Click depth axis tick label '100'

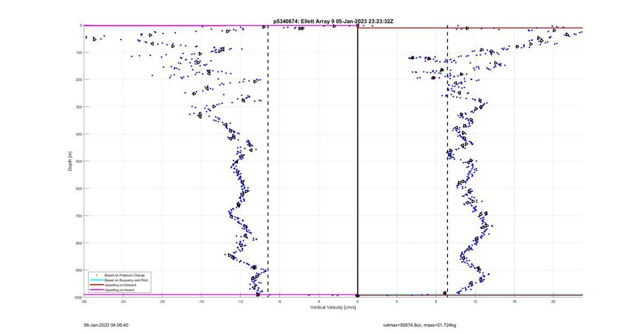point(78,53)
